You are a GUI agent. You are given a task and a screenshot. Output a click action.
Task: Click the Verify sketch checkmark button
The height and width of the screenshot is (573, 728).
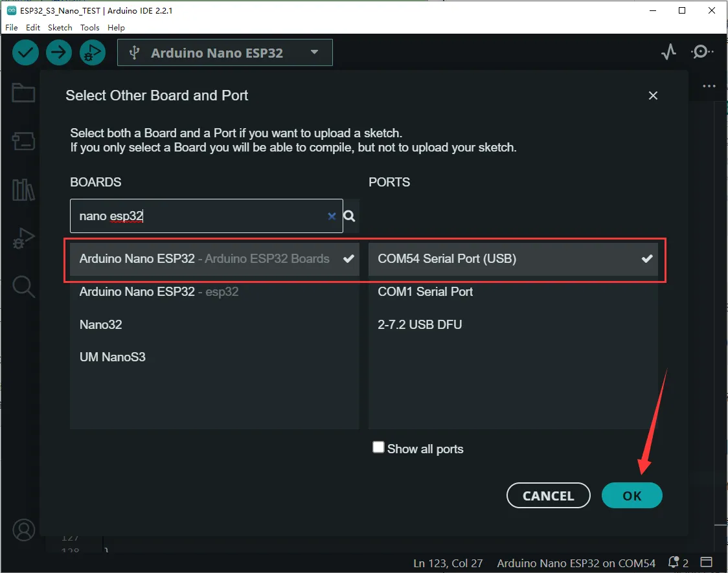pos(25,52)
